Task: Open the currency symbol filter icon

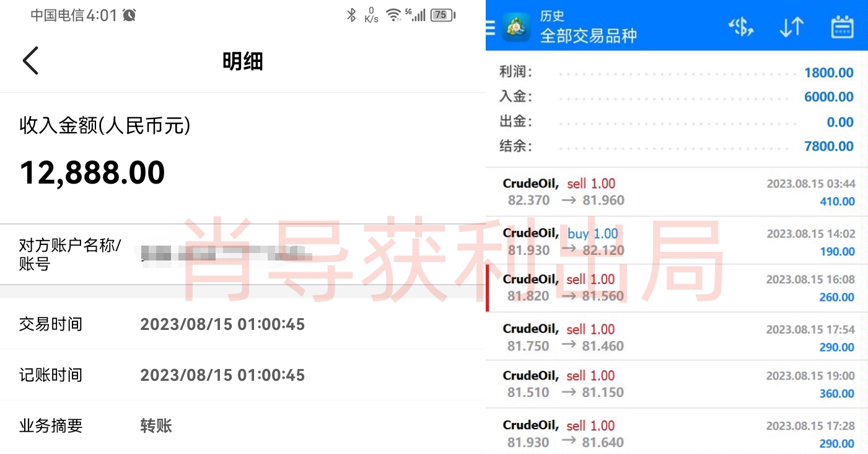Action: tap(740, 27)
